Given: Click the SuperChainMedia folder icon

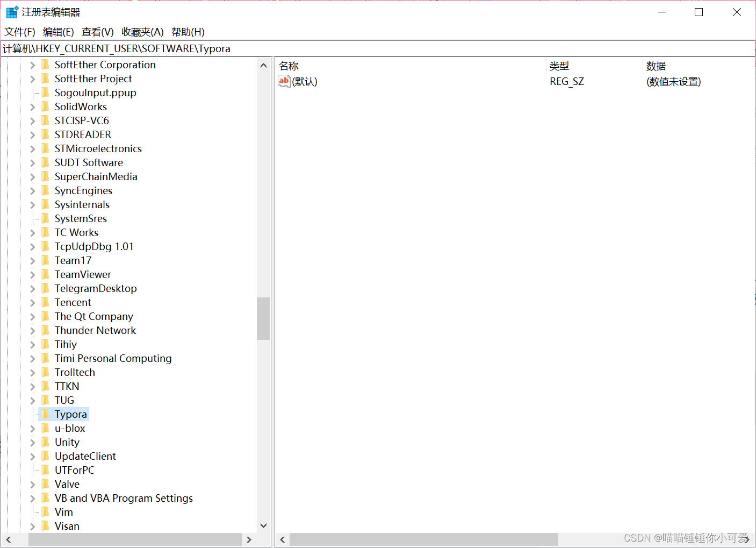Looking at the screenshot, I should (46, 176).
